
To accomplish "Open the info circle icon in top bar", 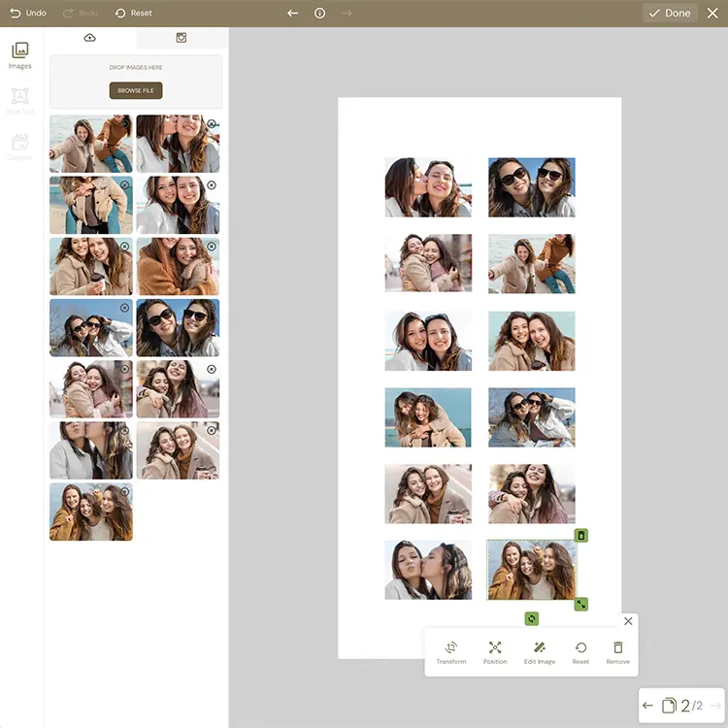I will 319,13.
